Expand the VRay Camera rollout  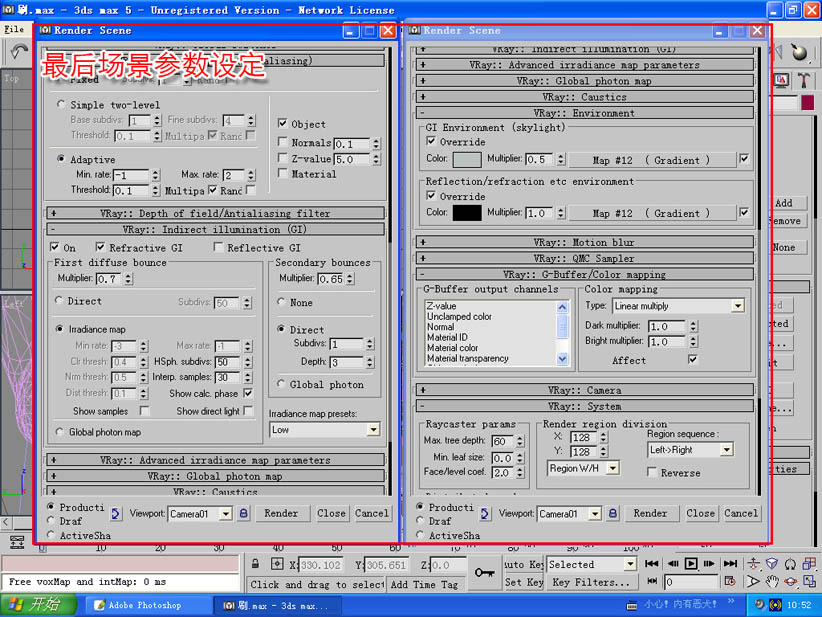click(585, 390)
